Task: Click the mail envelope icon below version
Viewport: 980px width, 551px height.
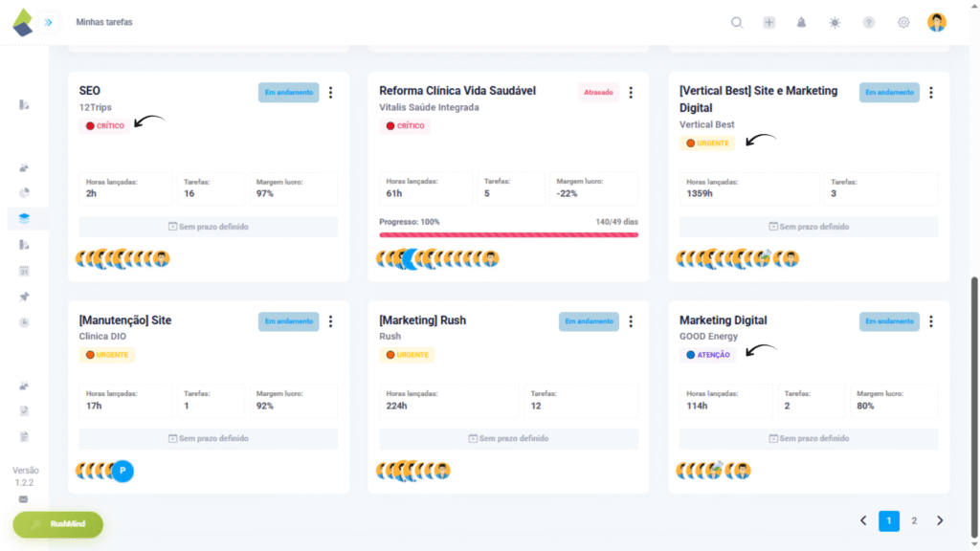Action: coord(24,499)
